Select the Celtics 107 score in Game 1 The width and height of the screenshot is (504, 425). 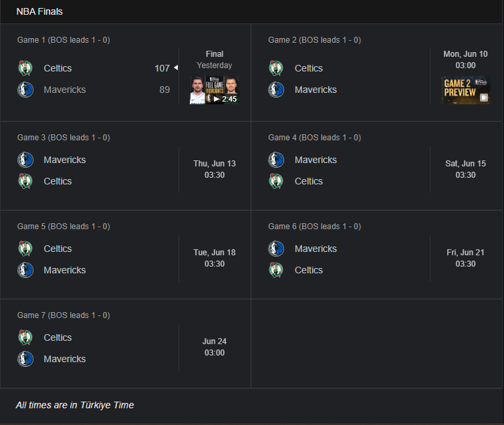tap(162, 68)
